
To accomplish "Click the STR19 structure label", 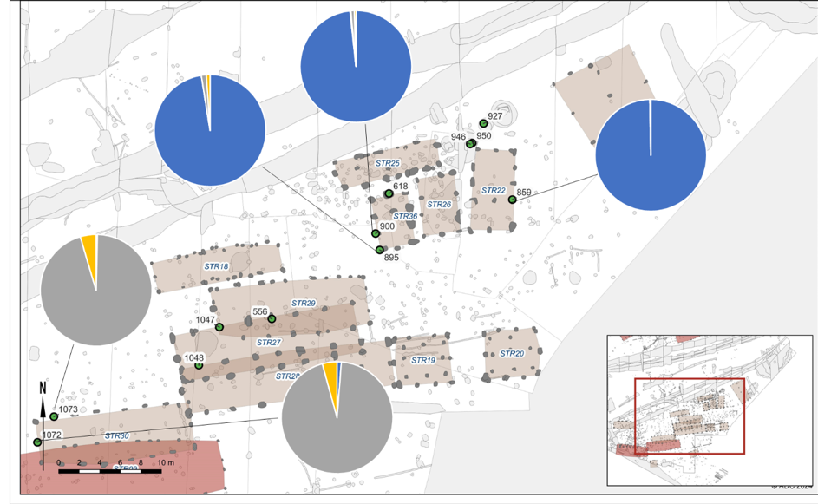I will click(422, 360).
